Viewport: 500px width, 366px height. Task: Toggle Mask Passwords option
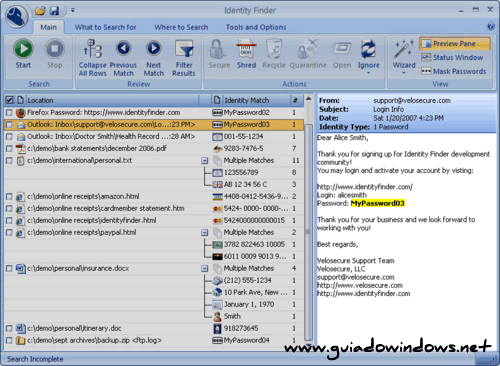pyautogui.click(x=453, y=71)
